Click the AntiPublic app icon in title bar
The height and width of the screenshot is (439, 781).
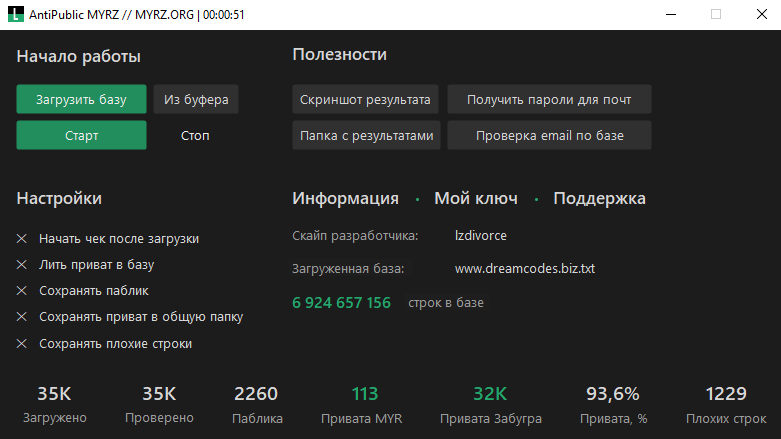(15, 14)
